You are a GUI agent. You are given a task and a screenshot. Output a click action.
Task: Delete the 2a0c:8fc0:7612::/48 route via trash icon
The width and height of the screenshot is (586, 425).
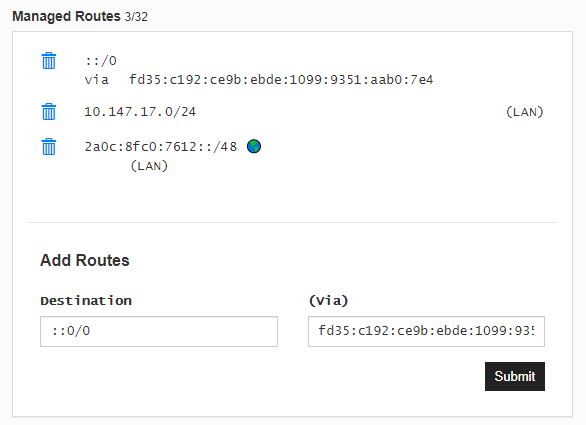tap(49, 147)
